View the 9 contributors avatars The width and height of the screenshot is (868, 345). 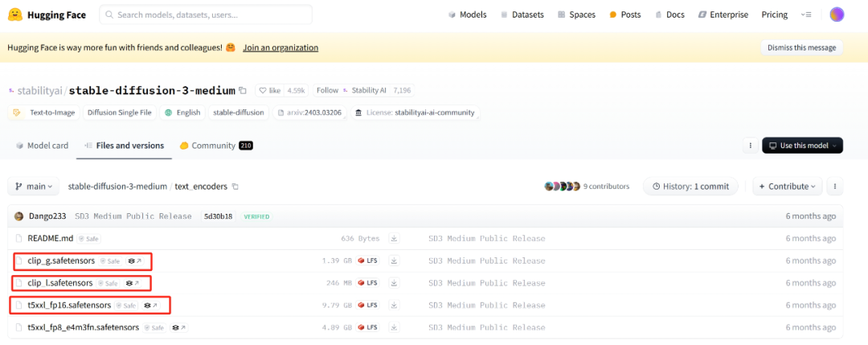[x=562, y=187]
